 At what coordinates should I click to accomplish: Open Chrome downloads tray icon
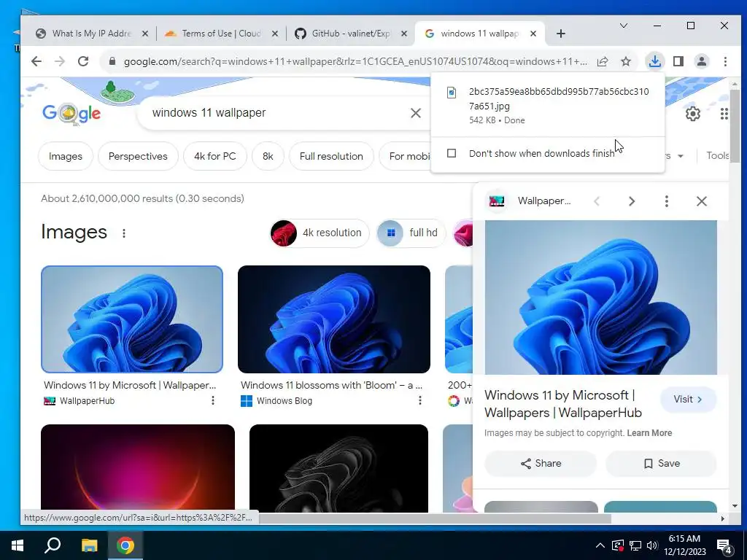[x=654, y=61]
